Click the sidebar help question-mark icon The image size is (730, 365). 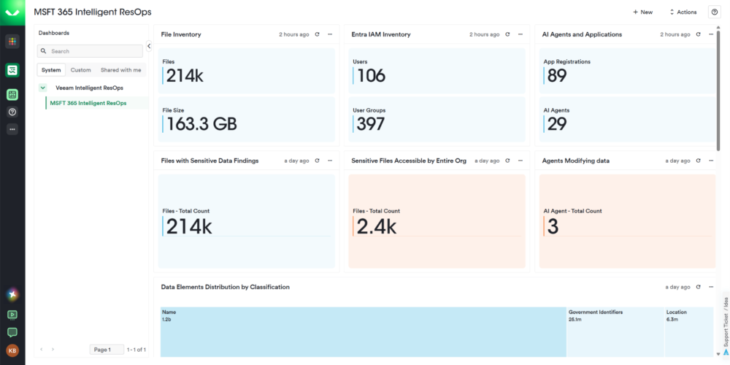[13, 112]
